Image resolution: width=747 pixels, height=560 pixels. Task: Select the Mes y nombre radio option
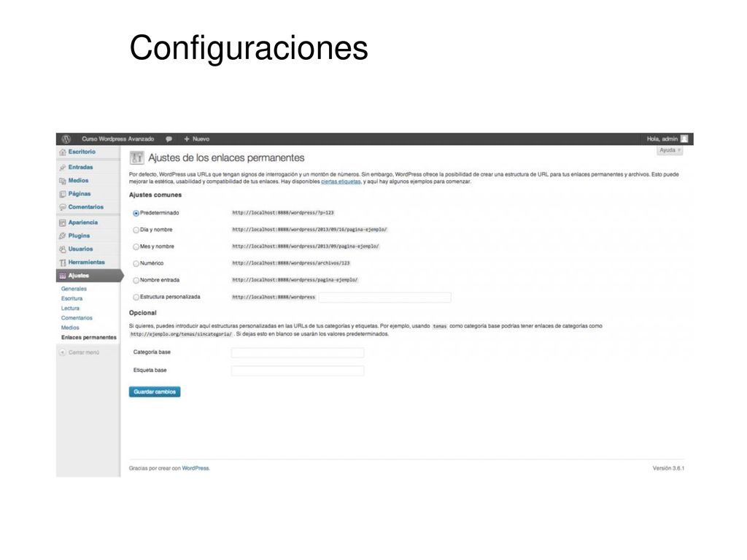136,246
